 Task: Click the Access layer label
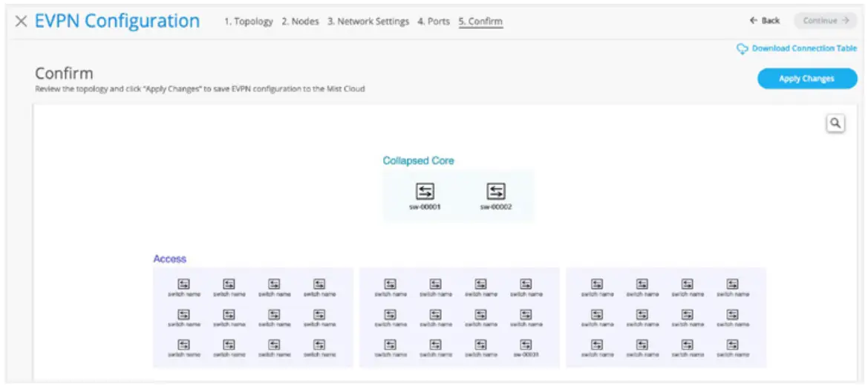[170, 259]
